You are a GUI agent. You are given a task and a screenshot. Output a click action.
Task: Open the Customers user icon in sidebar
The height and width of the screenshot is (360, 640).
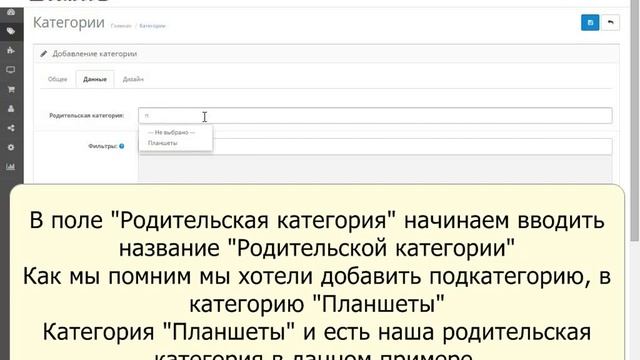click(11, 109)
